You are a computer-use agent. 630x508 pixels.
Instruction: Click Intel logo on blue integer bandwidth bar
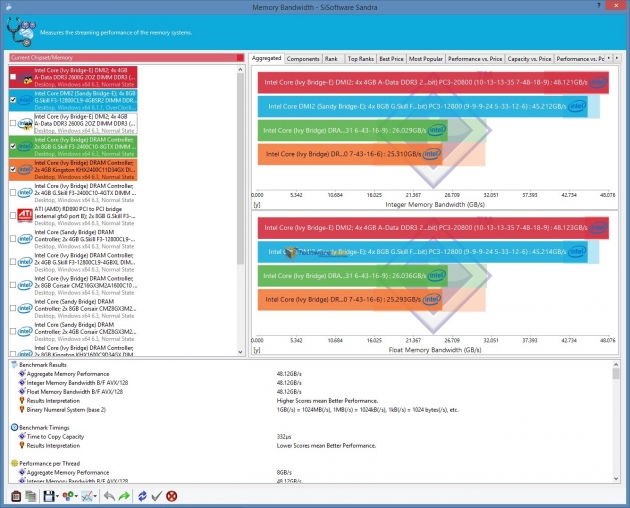[x=577, y=107]
